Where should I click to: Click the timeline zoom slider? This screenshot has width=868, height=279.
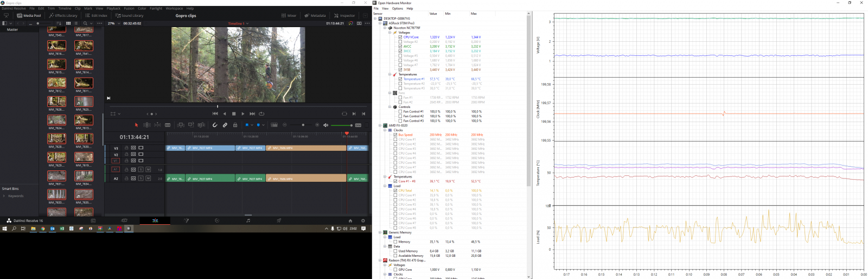click(x=303, y=125)
